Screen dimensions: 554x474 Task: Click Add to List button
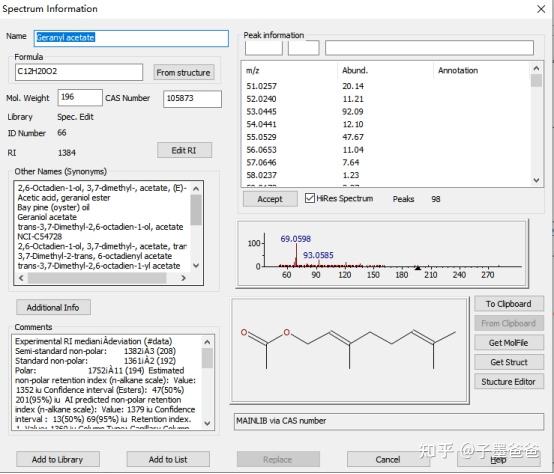(168, 460)
